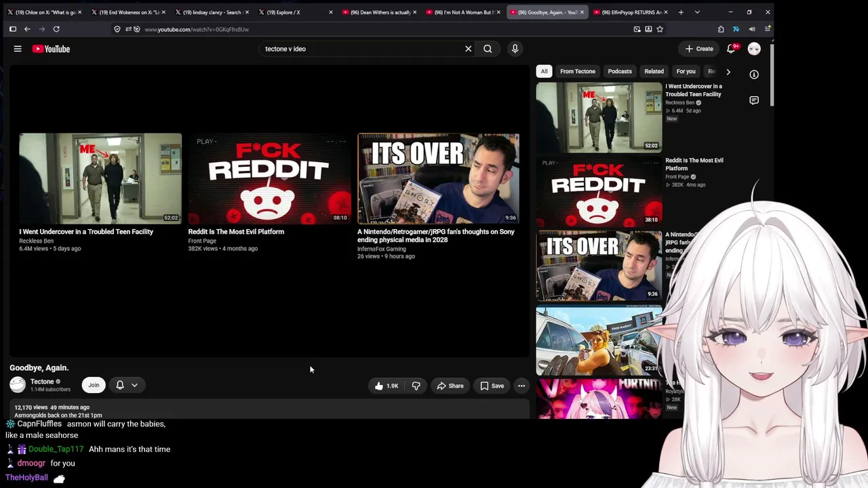The width and height of the screenshot is (868, 488).
Task: Click the browser address bar URL
Action: (197, 29)
